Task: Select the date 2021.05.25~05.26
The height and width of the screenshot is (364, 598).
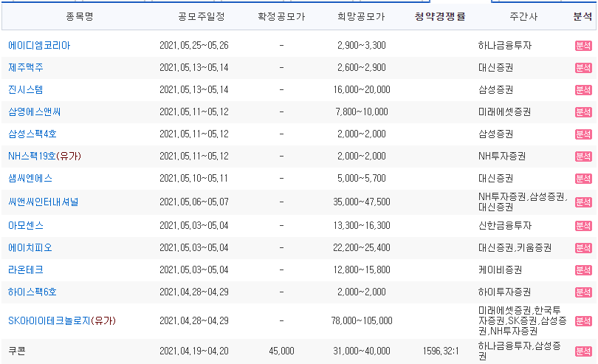Action: (x=193, y=45)
